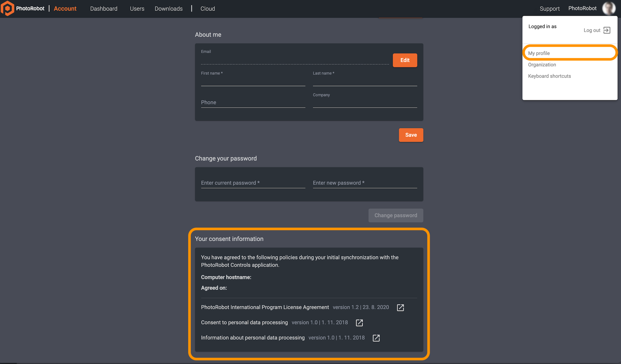Click the Enter new password field
621x364 pixels.
365,183
